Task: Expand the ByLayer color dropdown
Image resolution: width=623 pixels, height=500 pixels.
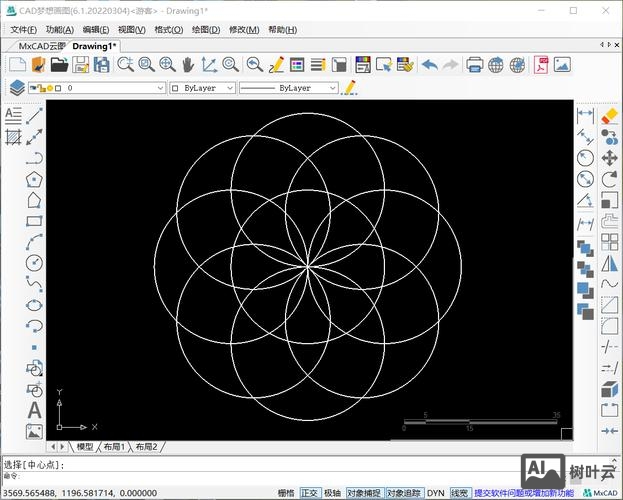Action: tap(203, 88)
